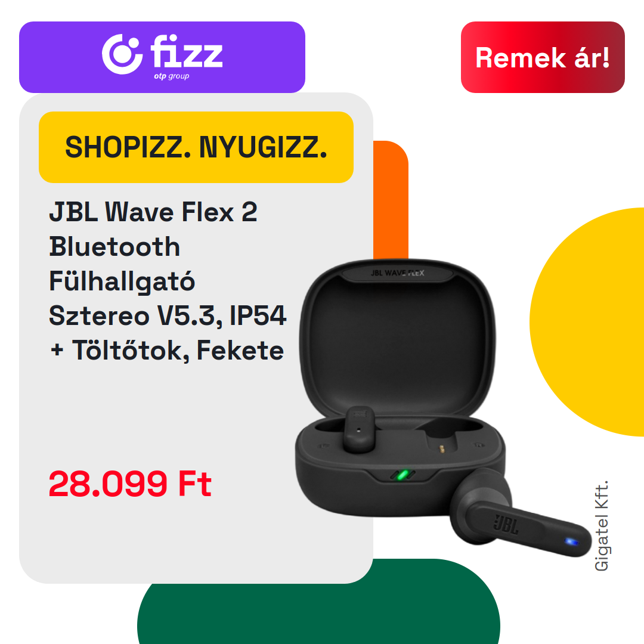Viewport: 644px width, 644px height.
Task: Click the white circular fizz emblem
Action: (122, 54)
